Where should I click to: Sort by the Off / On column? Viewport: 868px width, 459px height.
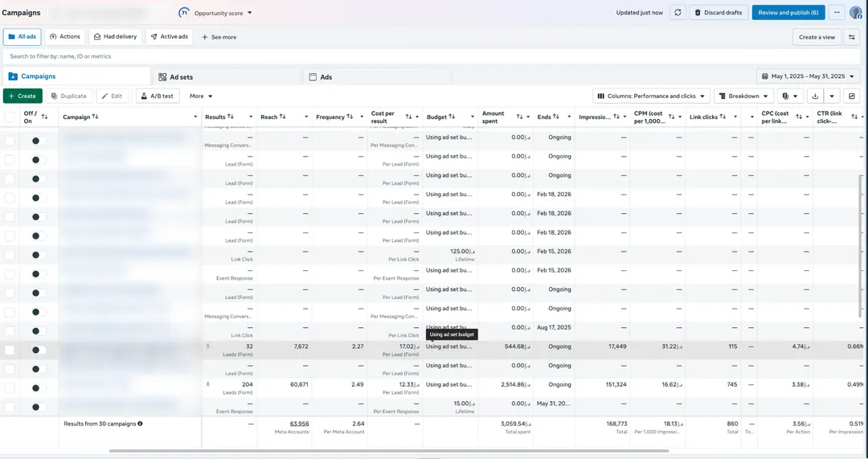(45, 117)
